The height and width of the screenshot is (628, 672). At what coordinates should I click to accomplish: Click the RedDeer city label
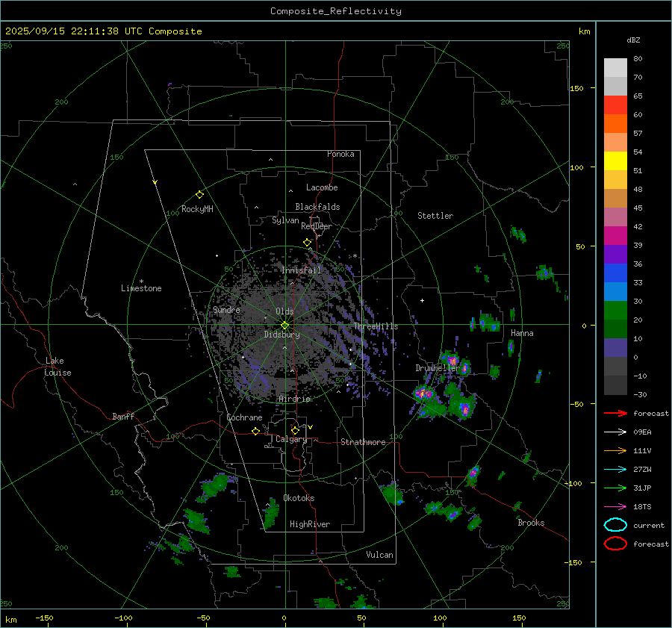pos(317,226)
